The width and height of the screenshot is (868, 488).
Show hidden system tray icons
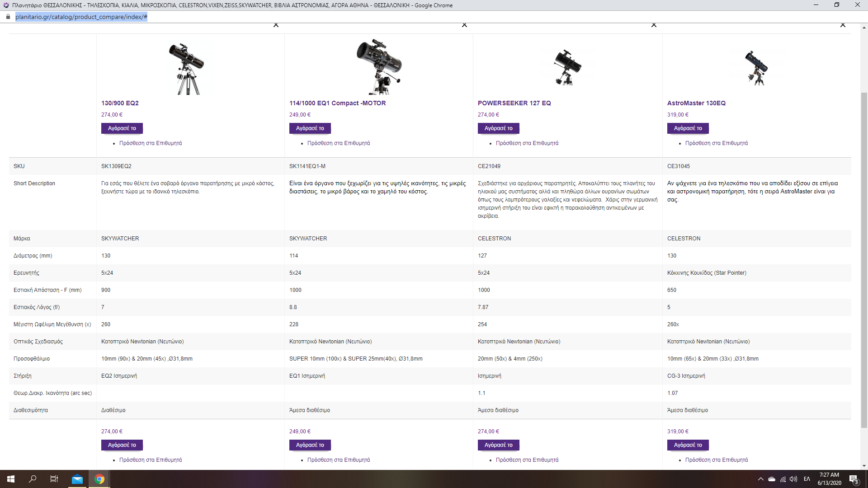pyautogui.click(x=760, y=479)
